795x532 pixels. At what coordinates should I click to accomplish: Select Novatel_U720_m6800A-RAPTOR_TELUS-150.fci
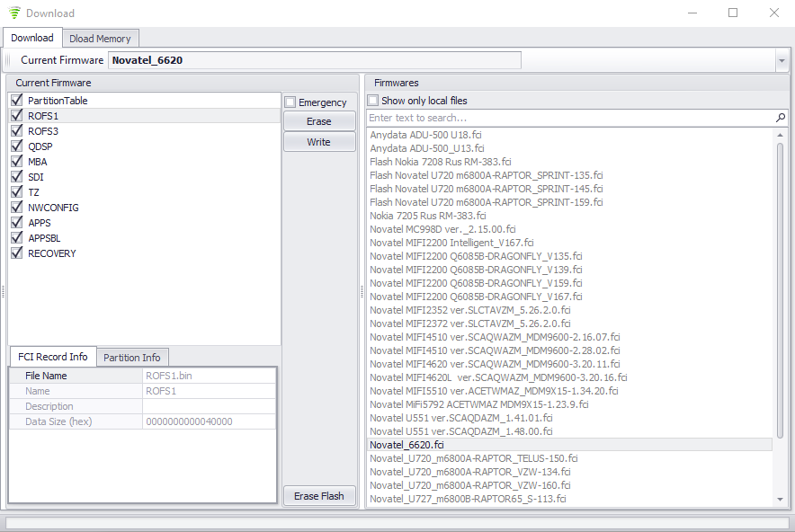click(x=474, y=458)
